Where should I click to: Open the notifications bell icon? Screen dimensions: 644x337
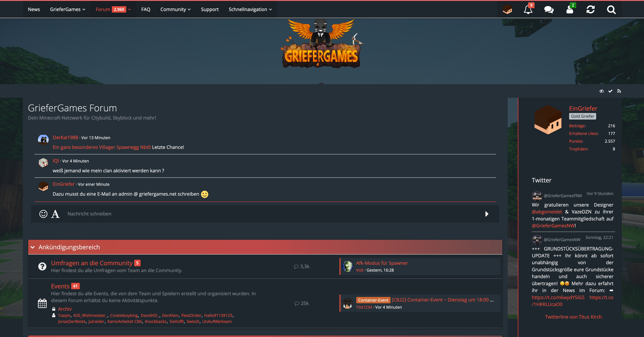528,10
